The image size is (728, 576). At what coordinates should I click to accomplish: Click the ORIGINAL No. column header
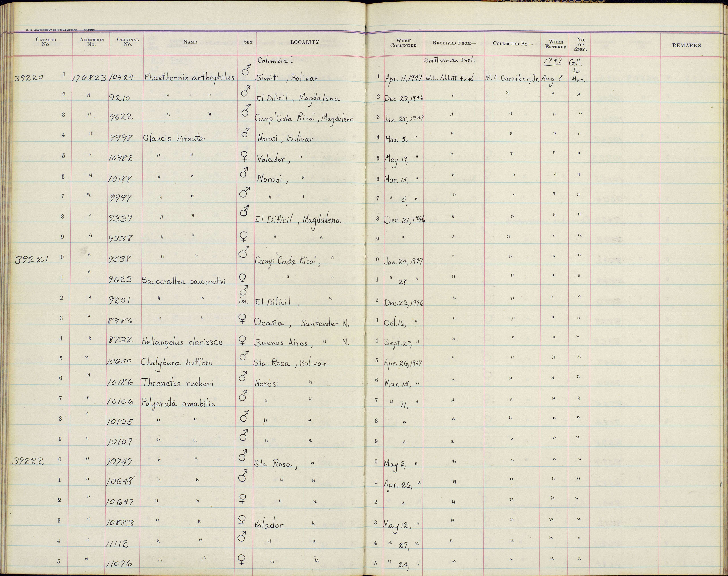point(128,42)
